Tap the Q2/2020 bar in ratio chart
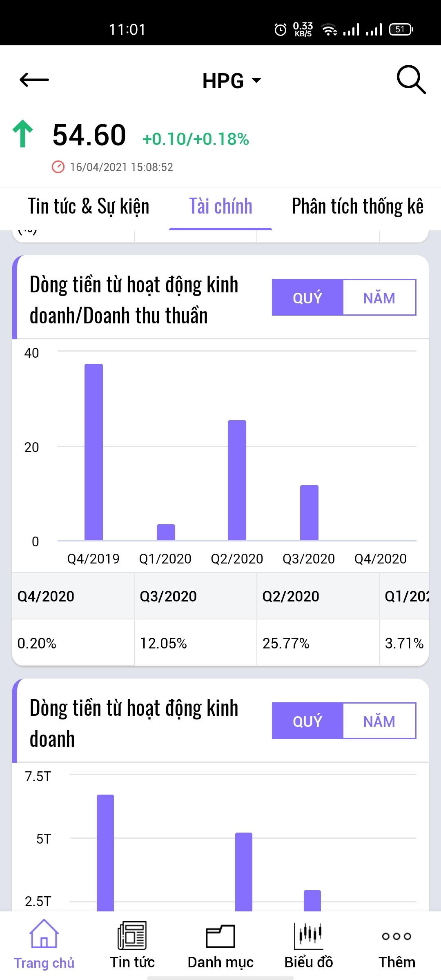 (x=237, y=480)
